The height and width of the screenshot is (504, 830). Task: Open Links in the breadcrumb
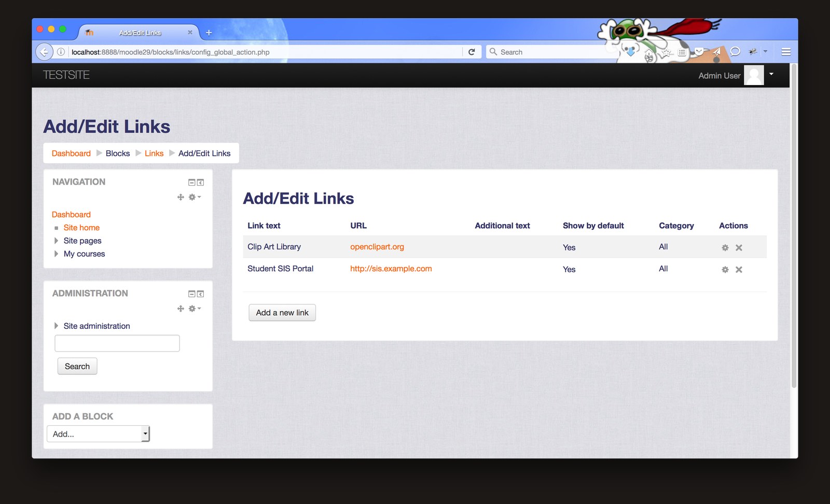pyautogui.click(x=154, y=153)
